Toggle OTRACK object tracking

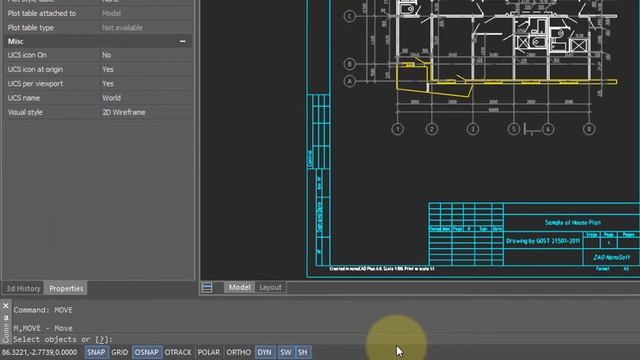(178, 352)
